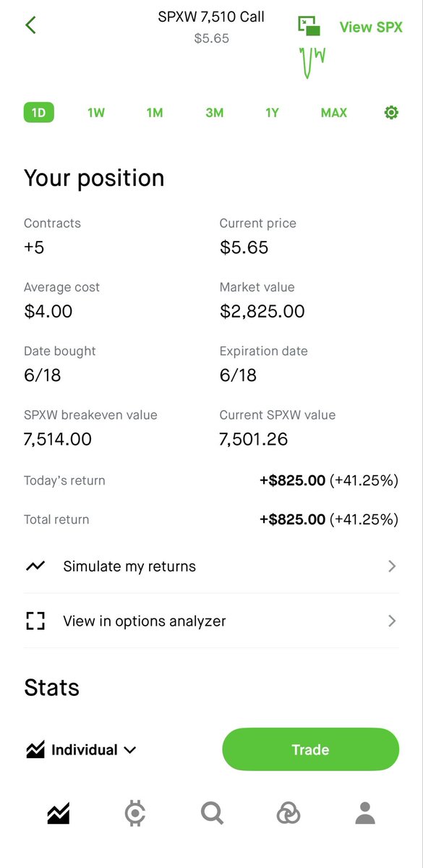Click the mini green price chart
The width and height of the screenshot is (423, 868).
click(x=312, y=62)
